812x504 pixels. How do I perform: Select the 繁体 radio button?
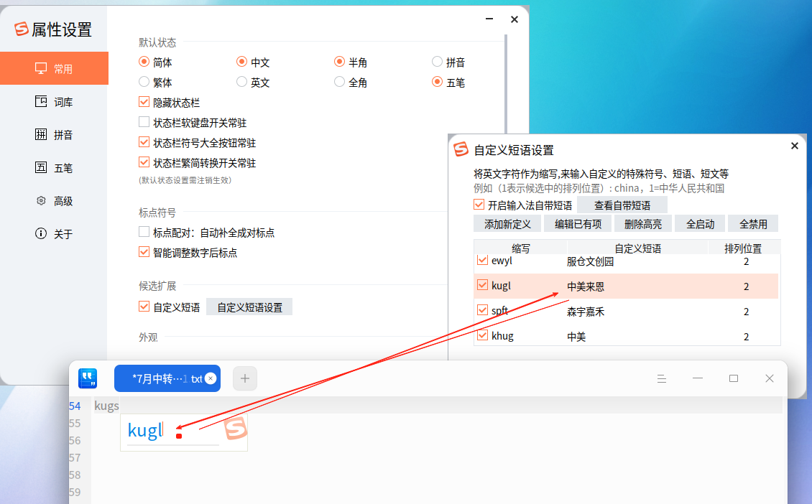pos(144,82)
